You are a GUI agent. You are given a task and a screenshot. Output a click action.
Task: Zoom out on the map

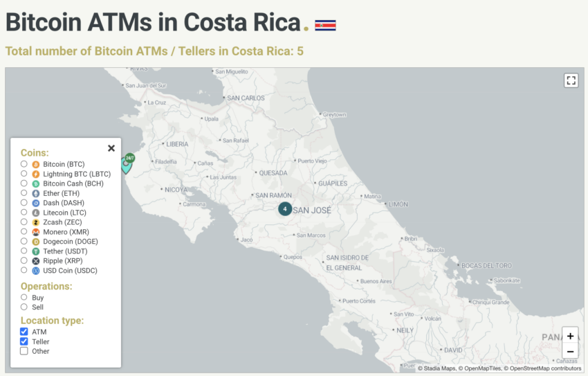click(570, 352)
